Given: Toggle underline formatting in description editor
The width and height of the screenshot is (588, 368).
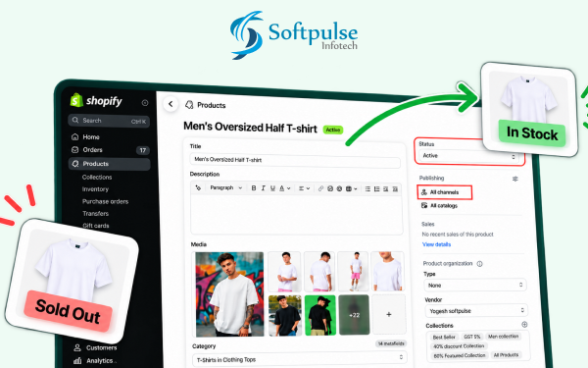Looking at the screenshot, I should [272, 188].
